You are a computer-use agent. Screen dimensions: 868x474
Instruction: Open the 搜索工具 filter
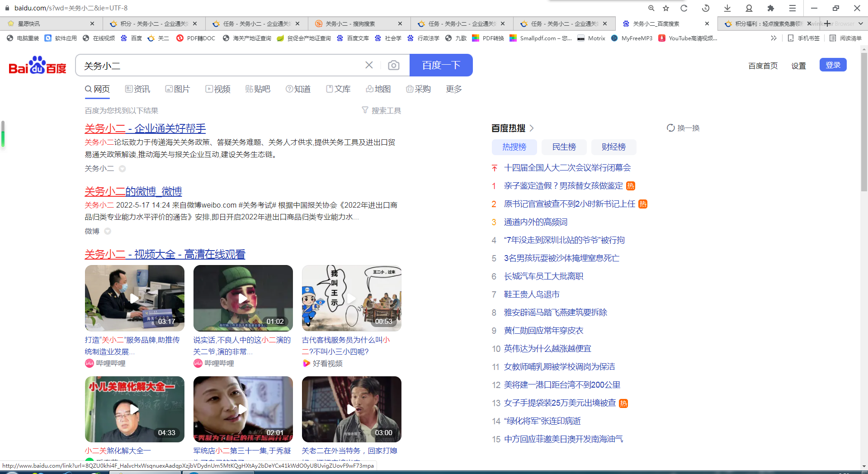click(x=382, y=110)
